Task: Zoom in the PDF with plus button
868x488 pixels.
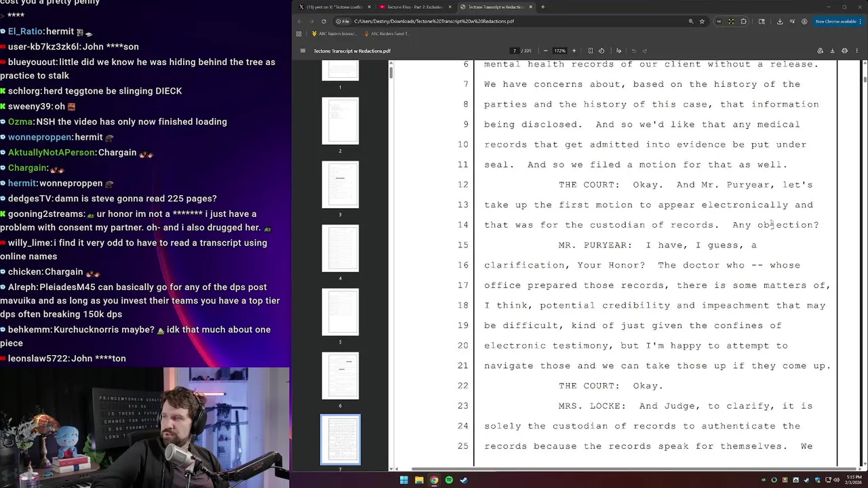Action: [574, 51]
